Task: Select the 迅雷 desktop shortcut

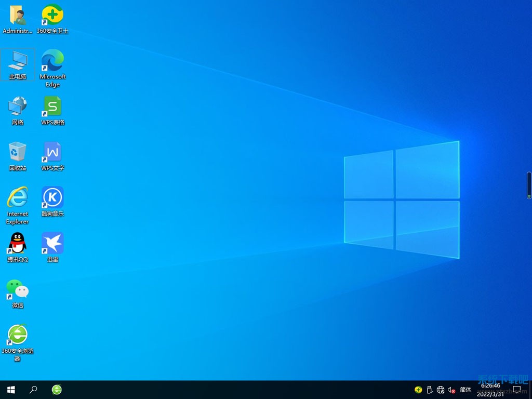Action: coord(52,244)
